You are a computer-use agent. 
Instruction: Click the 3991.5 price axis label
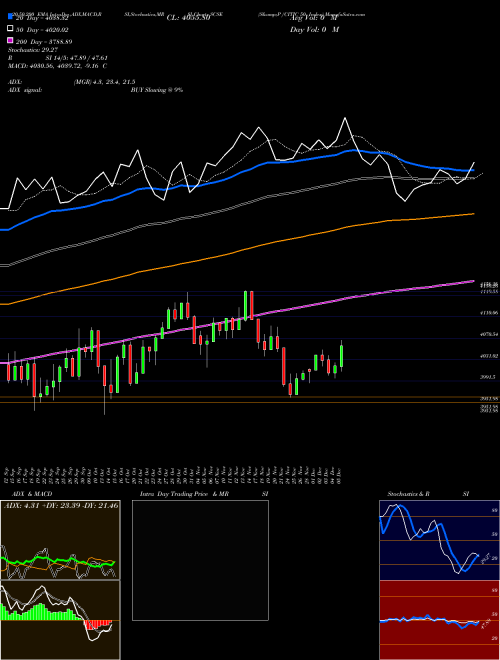point(489,377)
